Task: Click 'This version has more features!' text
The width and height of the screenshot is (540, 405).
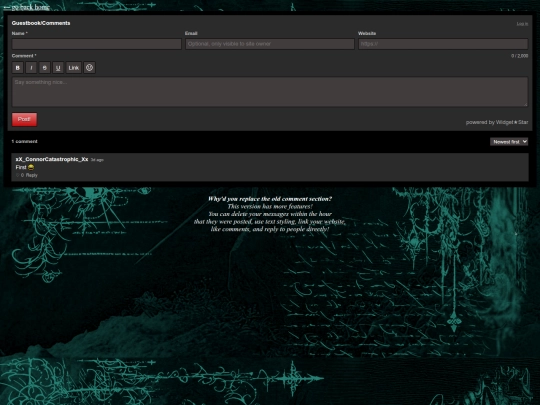Action: [x=270, y=206]
